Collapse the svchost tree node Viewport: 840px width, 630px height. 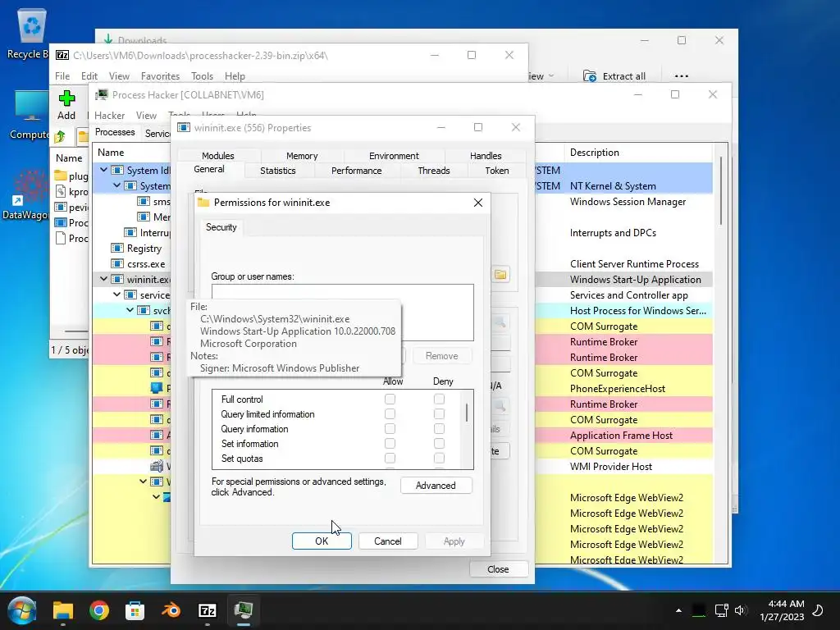pos(130,310)
